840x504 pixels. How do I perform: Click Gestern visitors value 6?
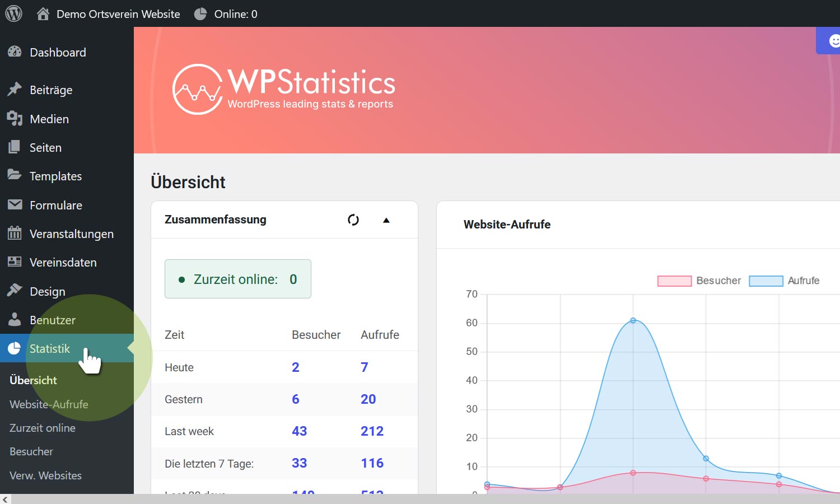[x=296, y=399]
